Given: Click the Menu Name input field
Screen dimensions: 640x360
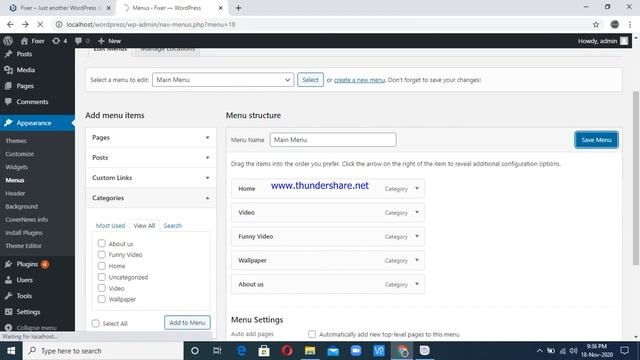Looking at the screenshot, I should [x=333, y=140].
